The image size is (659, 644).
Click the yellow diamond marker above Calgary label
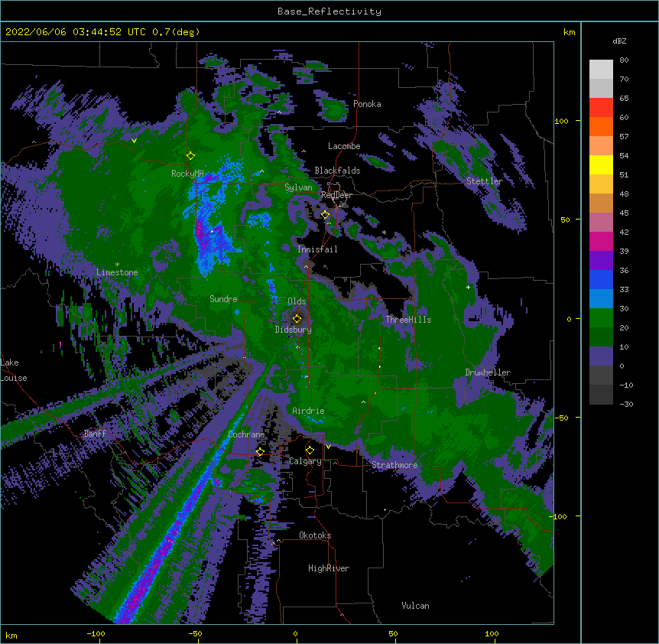pyautogui.click(x=310, y=450)
